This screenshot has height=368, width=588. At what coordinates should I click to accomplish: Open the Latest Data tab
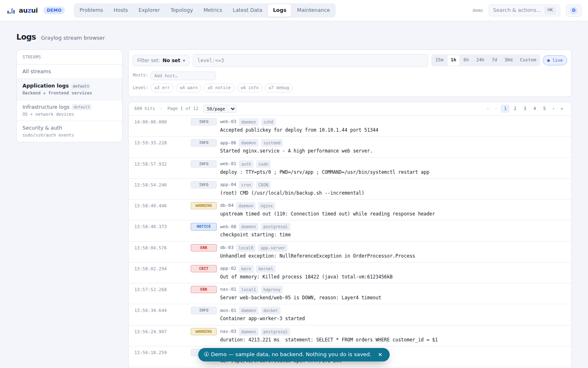(x=247, y=10)
